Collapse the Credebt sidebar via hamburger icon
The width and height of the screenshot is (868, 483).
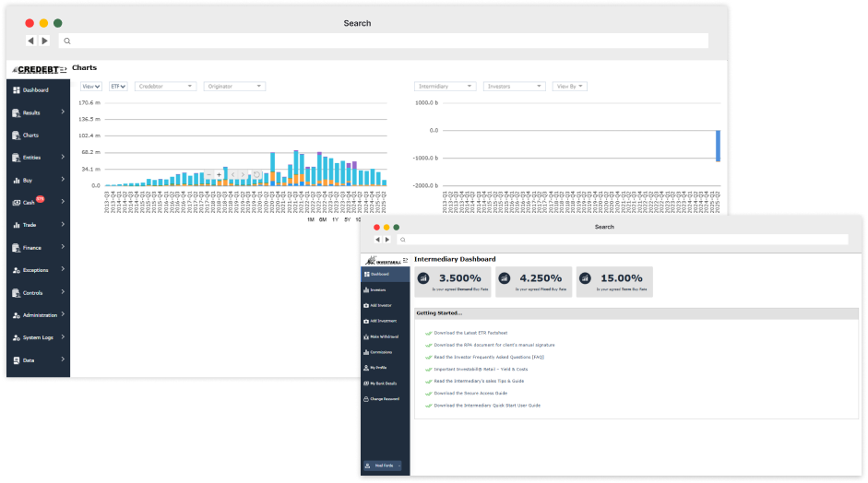[x=63, y=69]
